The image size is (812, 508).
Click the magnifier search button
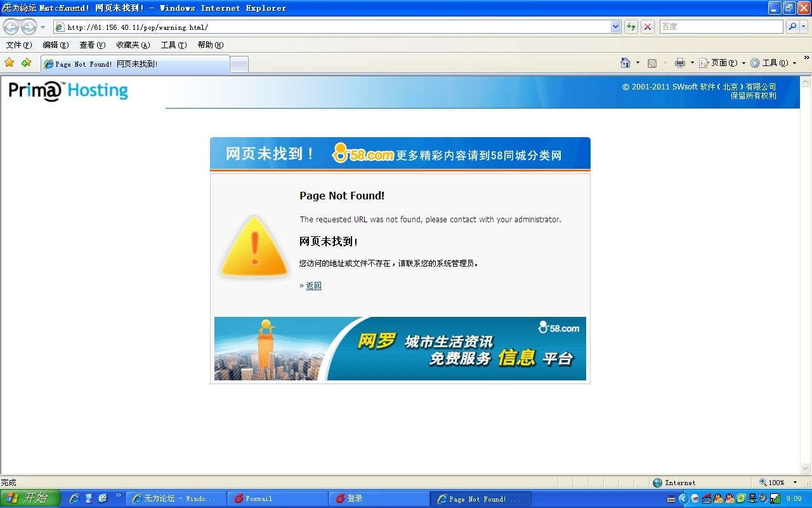tap(792, 27)
